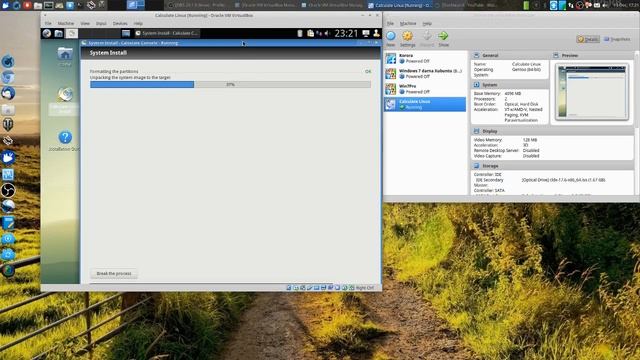Select the Win7Pro virtual machine
Screen dimensions: 640x360
point(425,89)
